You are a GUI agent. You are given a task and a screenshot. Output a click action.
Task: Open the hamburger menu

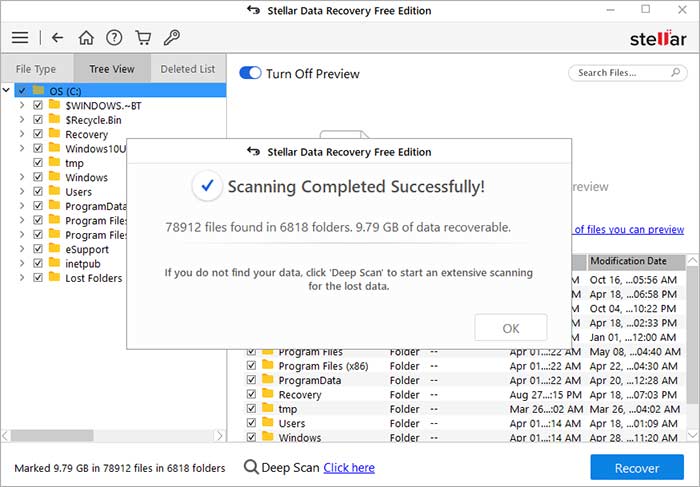coord(20,37)
